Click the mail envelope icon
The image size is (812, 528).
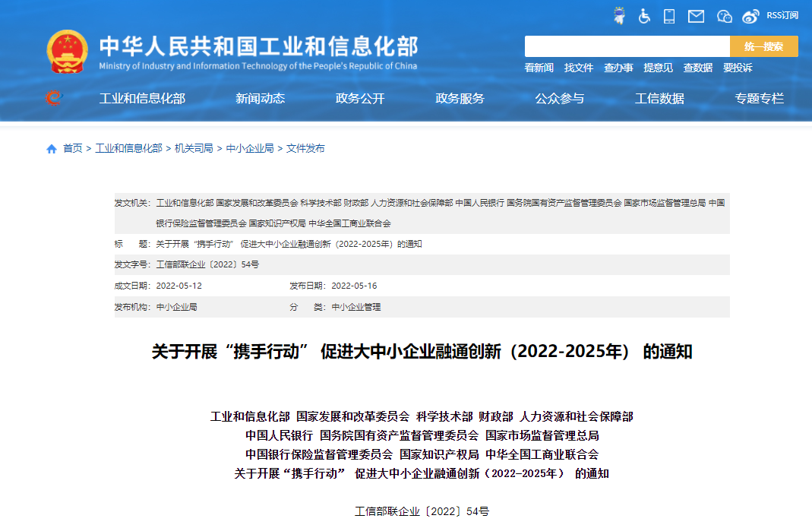click(x=696, y=17)
